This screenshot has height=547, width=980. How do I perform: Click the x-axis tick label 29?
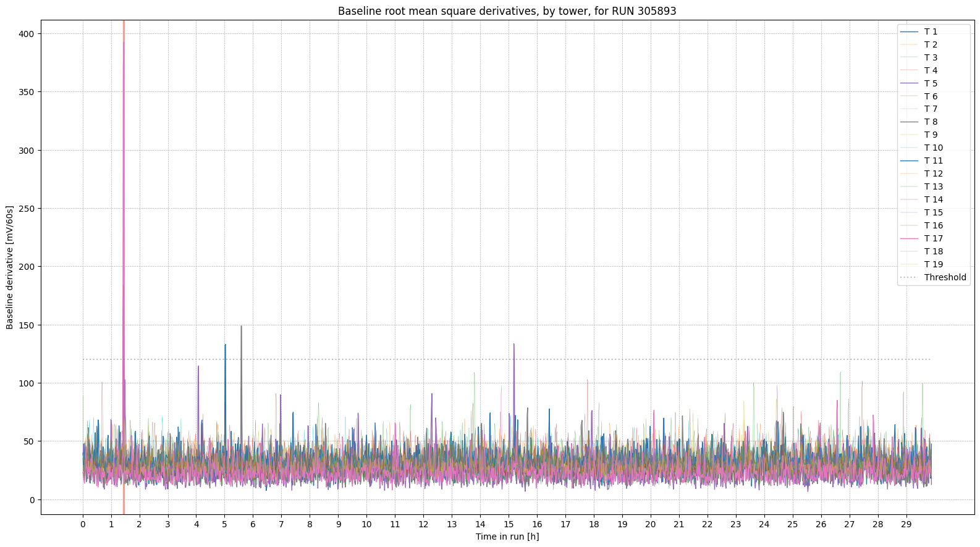pos(906,524)
